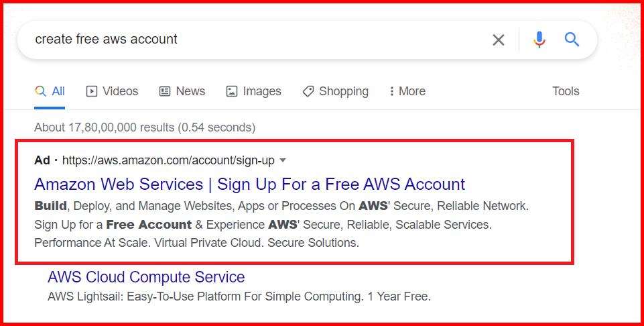The width and height of the screenshot is (644, 326).
Task: Click the AWS Lightsail description text
Action: pyautogui.click(x=239, y=296)
